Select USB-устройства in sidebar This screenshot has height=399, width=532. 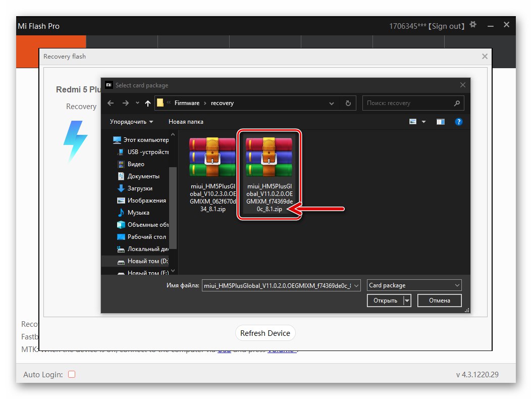tap(142, 152)
